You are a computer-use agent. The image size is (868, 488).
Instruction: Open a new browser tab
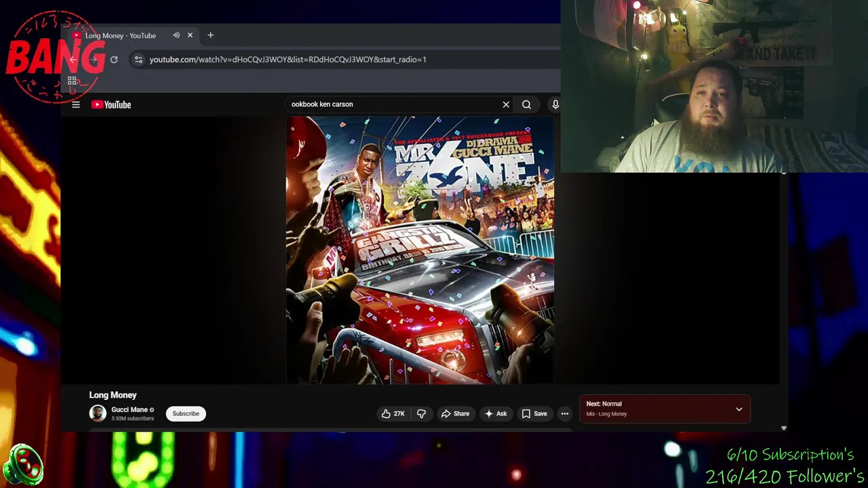pyautogui.click(x=210, y=35)
